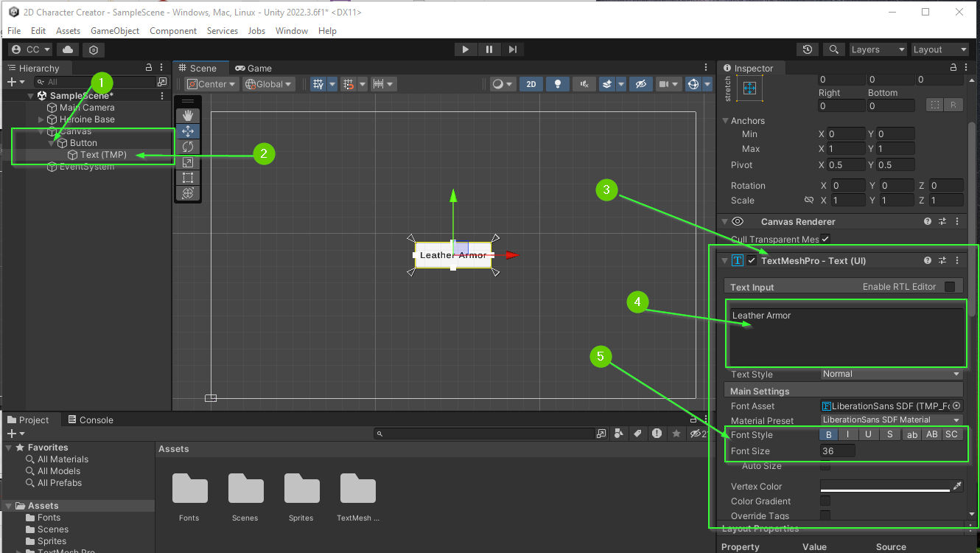This screenshot has width=980, height=553.
Task: Open the GameObject menu
Action: 115,31
